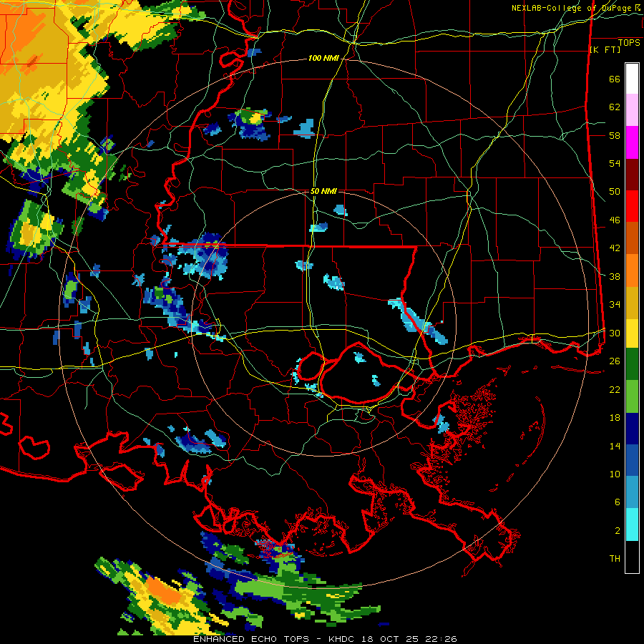The height and width of the screenshot is (644, 644).
Task: Click the light green 22 kft legend swatch
Action: pos(632,396)
